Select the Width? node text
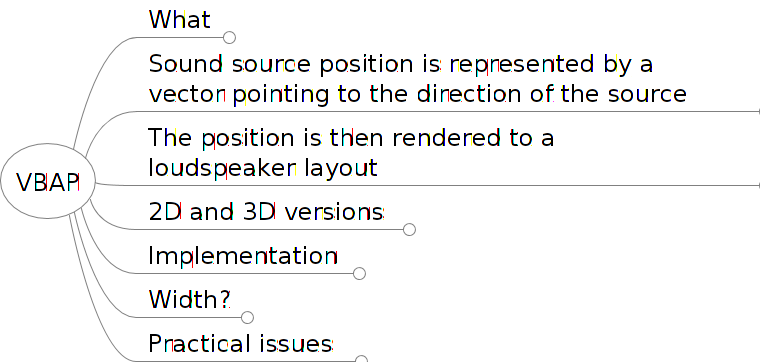This screenshot has width=760, height=362. [x=189, y=299]
